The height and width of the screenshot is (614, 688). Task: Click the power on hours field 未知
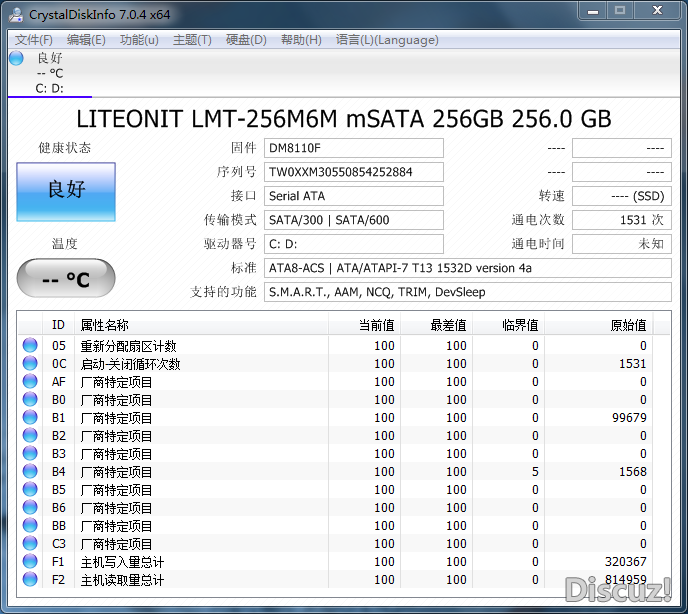622,244
